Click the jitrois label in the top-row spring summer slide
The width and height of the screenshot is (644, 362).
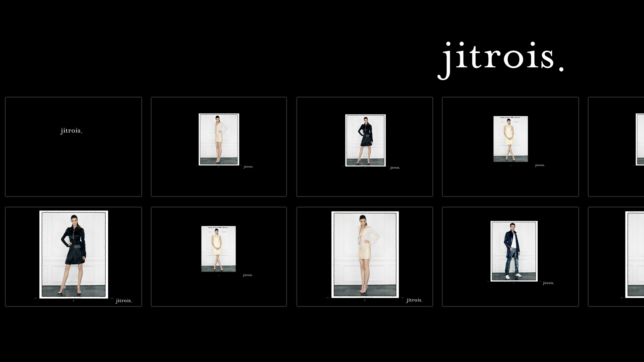[540, 165]
